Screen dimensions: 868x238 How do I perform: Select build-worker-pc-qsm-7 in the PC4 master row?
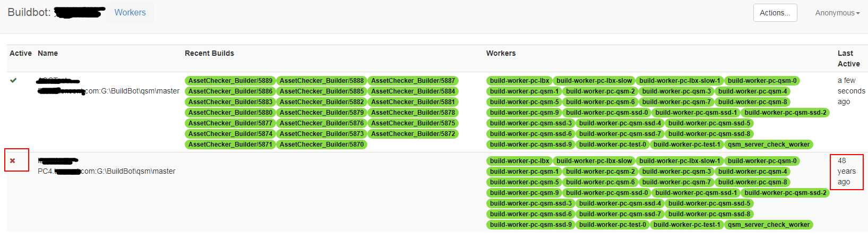pos(676,182)
